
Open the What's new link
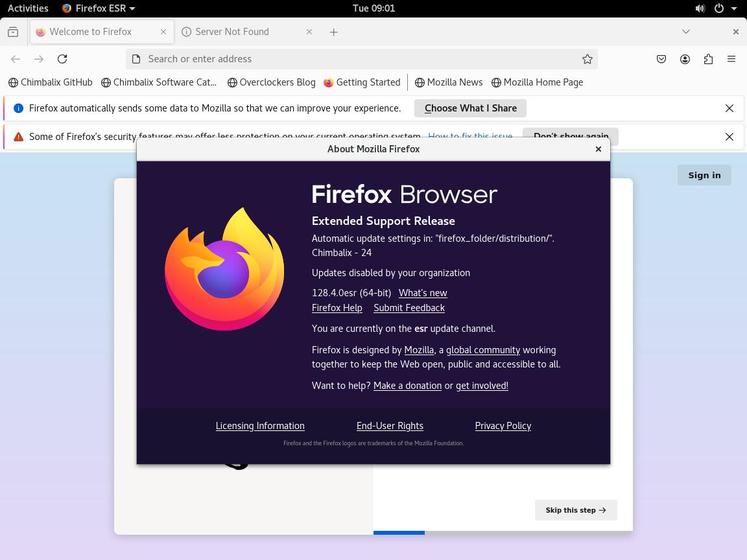423,293
